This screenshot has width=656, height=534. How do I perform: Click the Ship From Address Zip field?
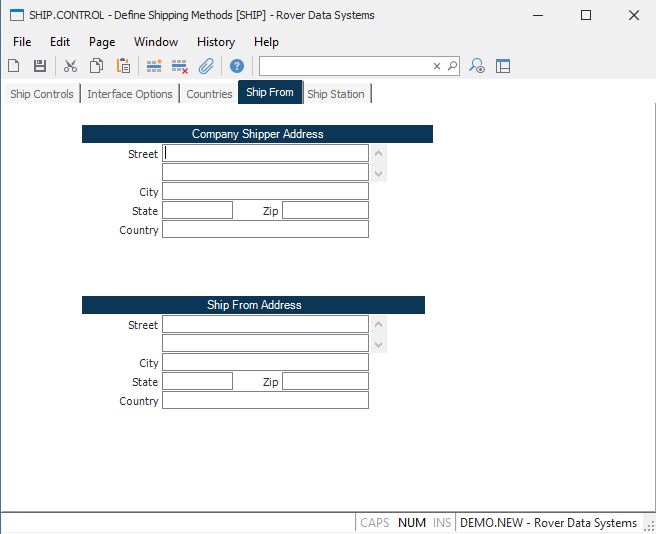click(x=325, y=382)
